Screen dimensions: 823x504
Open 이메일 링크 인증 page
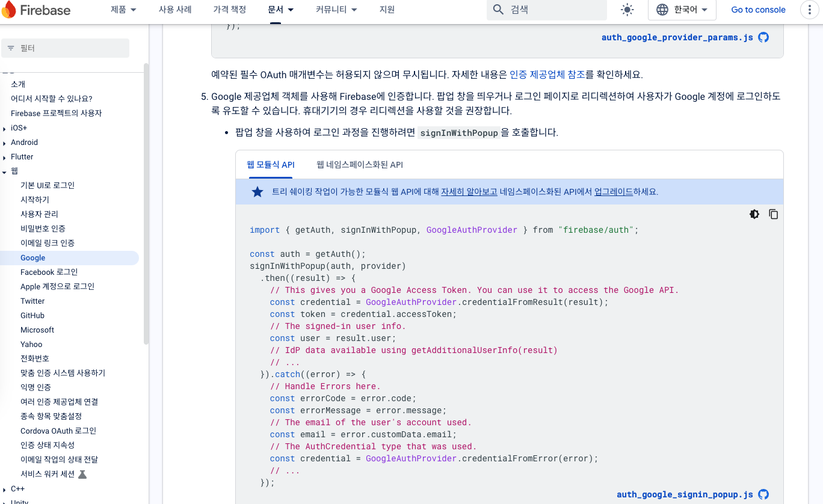[48, 243]
